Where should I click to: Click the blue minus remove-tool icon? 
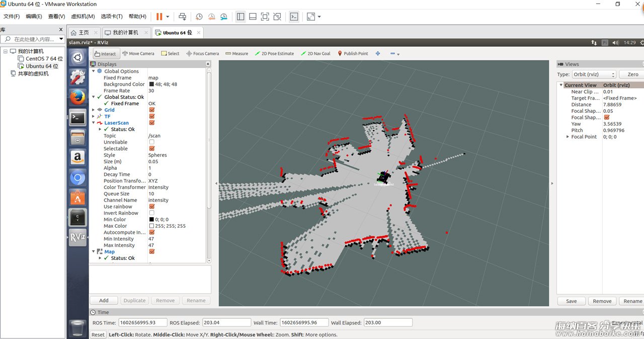pos(393,53)
